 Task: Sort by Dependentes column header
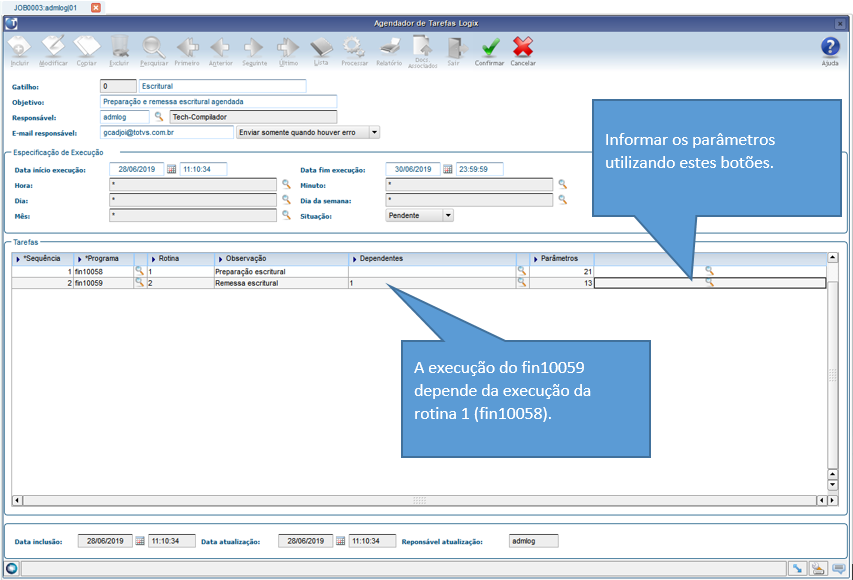click(x=432, y=258)
